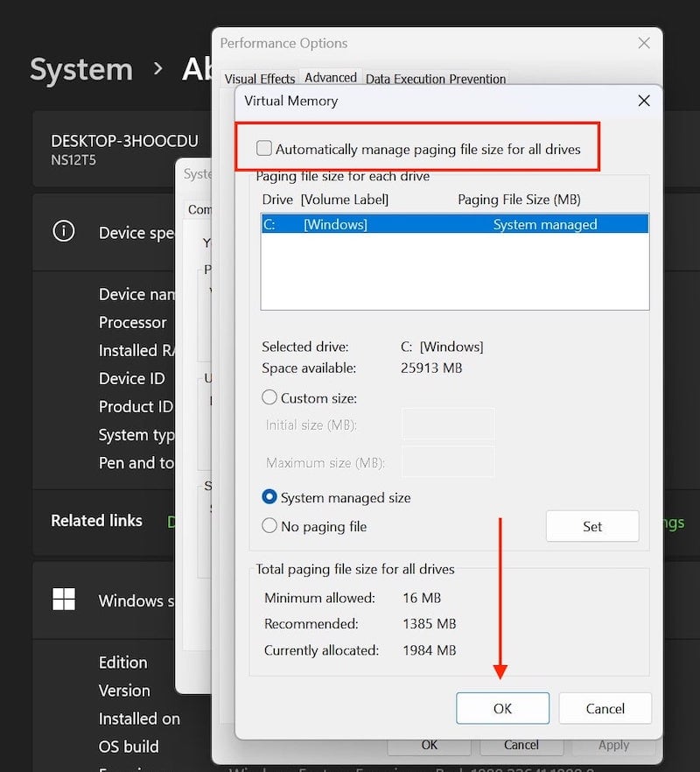The image size is (700, 772).
Task: Click the Installed on label
Action: (139, 719)
